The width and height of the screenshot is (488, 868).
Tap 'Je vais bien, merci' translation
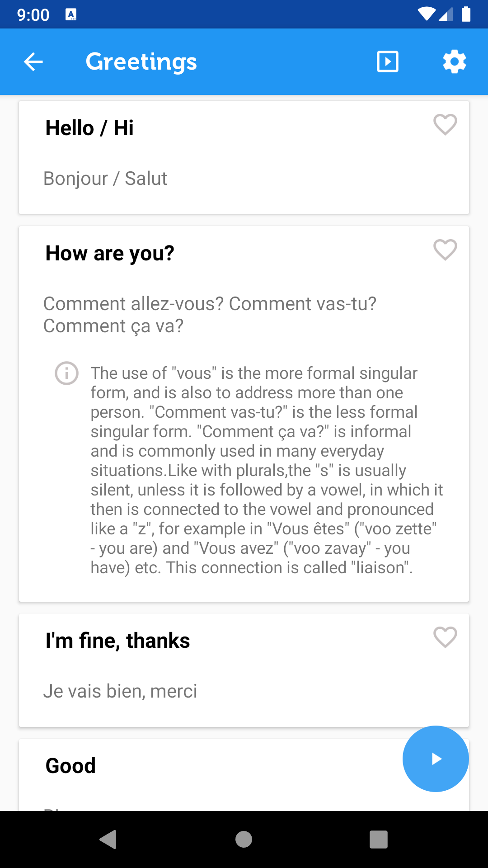120,691
